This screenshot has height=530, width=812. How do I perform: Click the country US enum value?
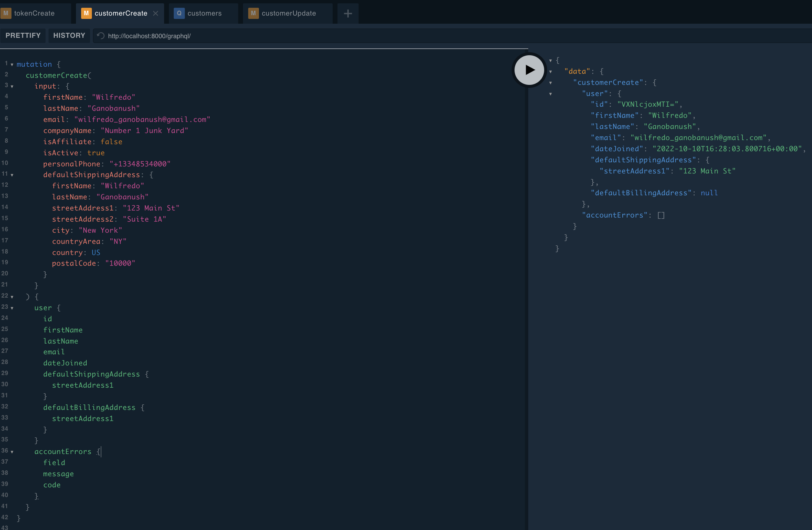[96, 252]
